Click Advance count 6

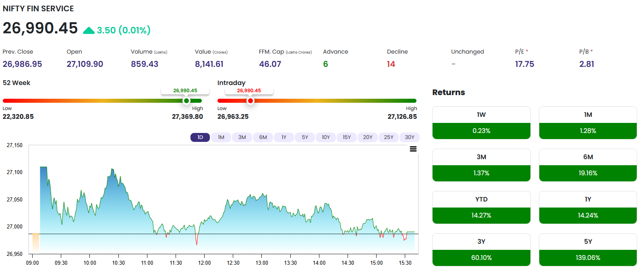(x=325, y=64)
